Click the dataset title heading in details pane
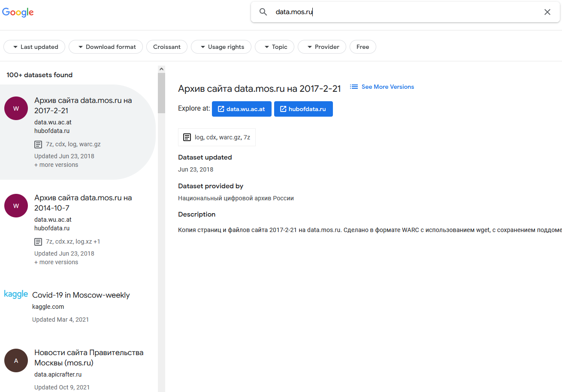The width and height of the screenshot is (562, 392). (x=260, y=89)
